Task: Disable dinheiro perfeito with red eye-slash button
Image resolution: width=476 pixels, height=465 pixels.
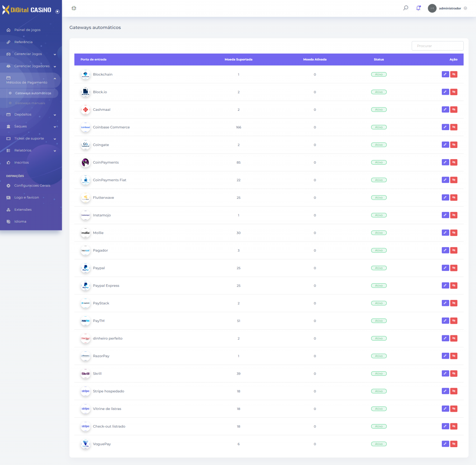Action: 454,338
